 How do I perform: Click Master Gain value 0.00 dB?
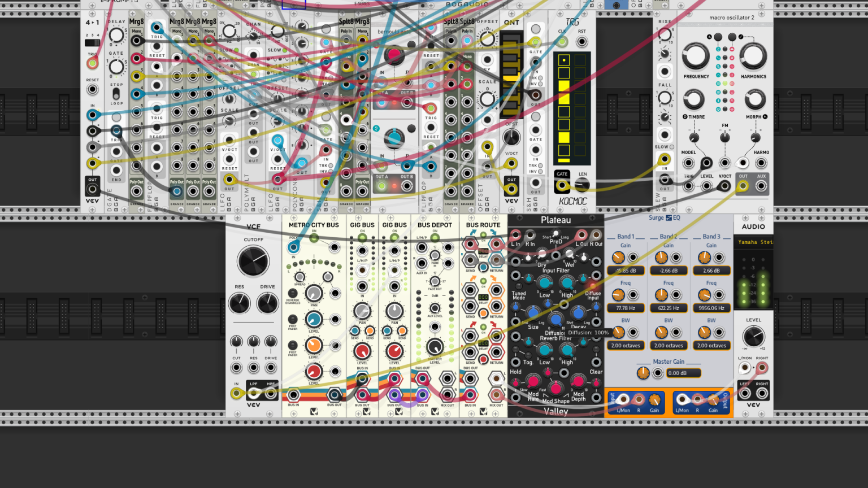pyautogui.click(x=683, y=373)
